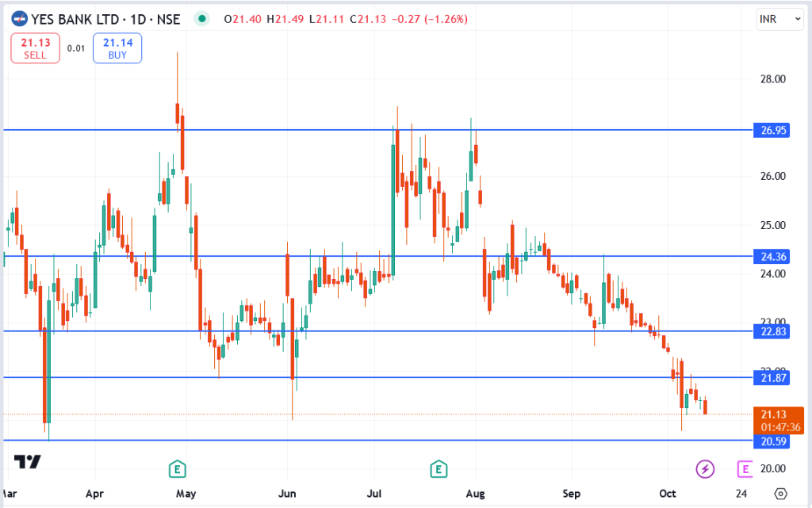The width and height of the screenshot is (812, 508).
Task: Click the 28.00 price scale value
Action: point(772,79)
